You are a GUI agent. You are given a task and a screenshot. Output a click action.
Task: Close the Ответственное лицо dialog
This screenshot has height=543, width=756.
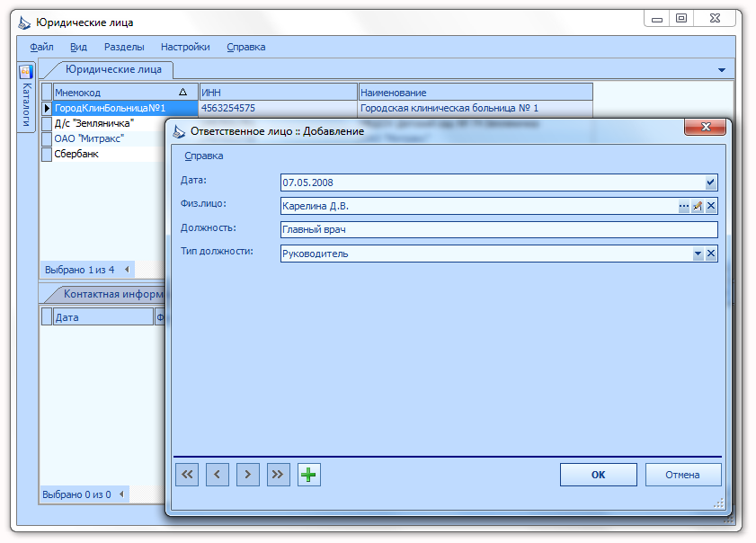tap(706, 127)
